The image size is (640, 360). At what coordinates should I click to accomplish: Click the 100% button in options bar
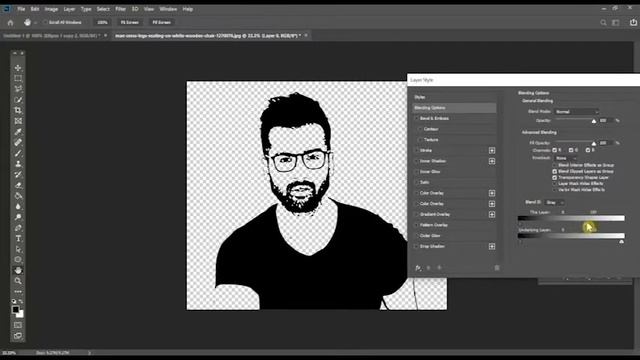[102, 22]
